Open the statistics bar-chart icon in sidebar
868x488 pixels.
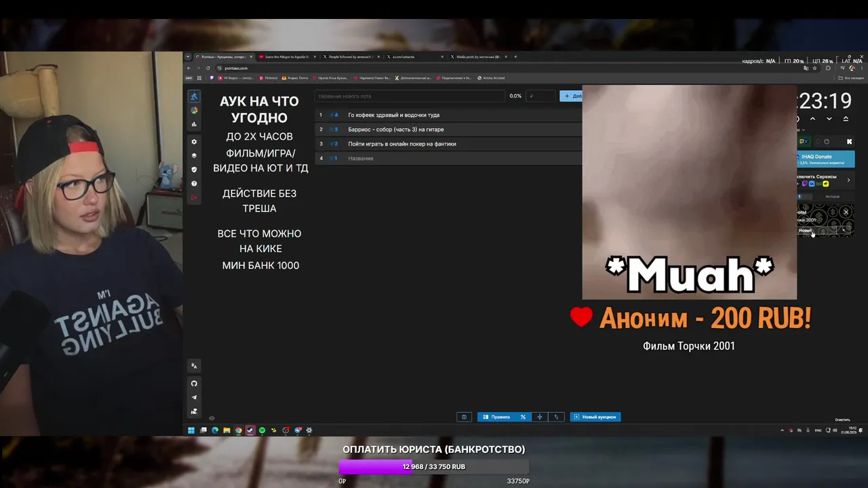tap(194, 125)
